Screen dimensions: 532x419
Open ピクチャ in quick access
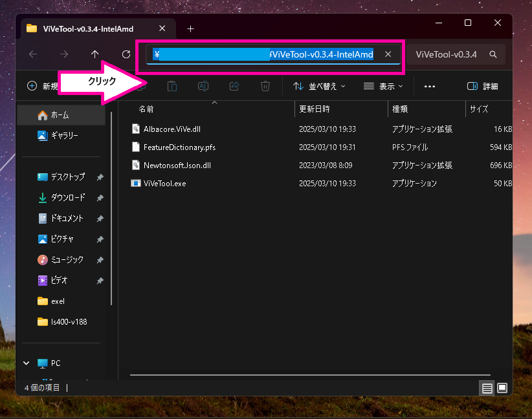click(x=56, y=239)
